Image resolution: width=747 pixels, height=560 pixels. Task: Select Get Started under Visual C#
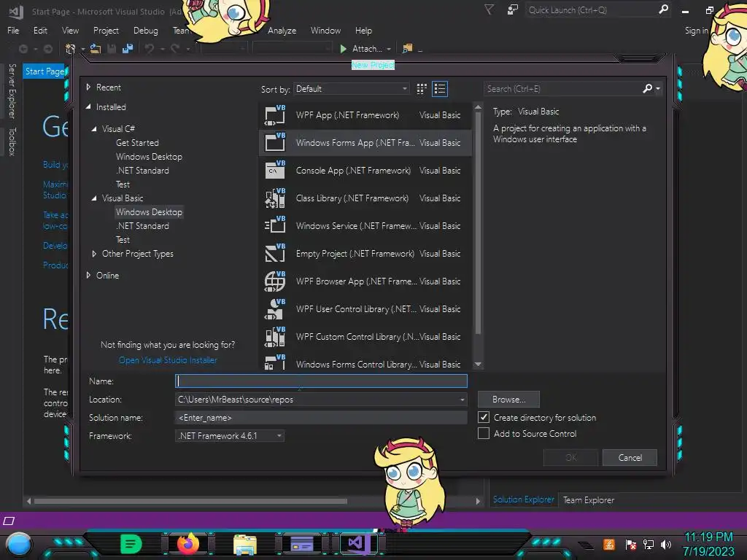click(x=137, y=143)
